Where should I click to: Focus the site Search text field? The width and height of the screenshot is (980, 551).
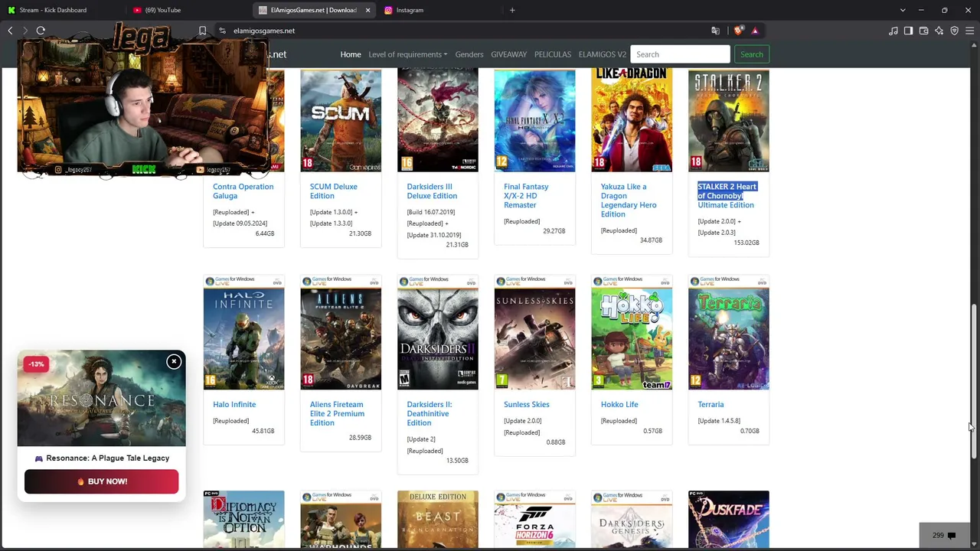coord(680,54)
